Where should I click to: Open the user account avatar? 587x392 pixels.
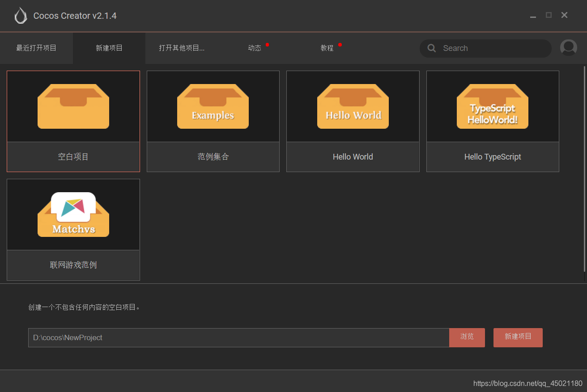569,48
